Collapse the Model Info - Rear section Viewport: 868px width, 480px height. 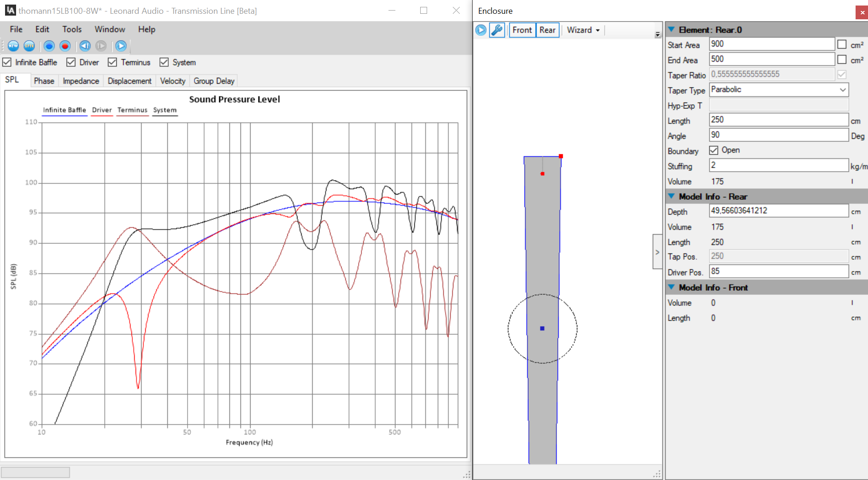click(671, 196)
